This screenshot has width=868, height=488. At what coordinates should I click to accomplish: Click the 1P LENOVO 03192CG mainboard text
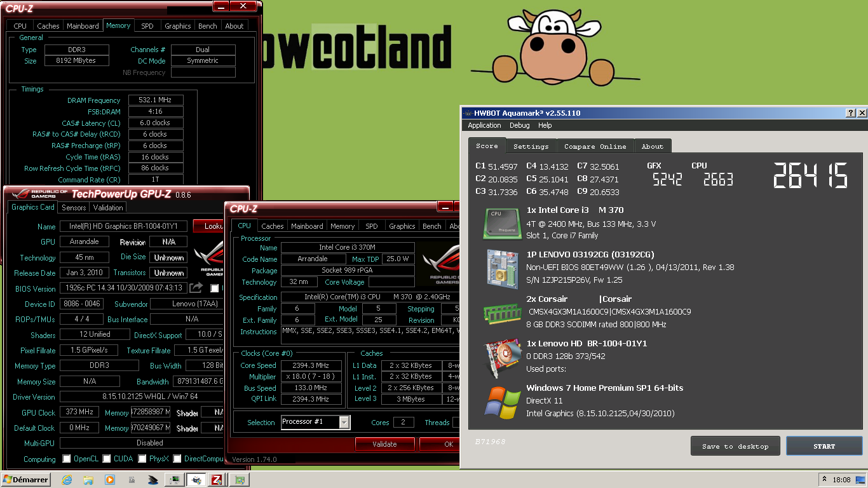pyautogui.click(x=590, y=254)
